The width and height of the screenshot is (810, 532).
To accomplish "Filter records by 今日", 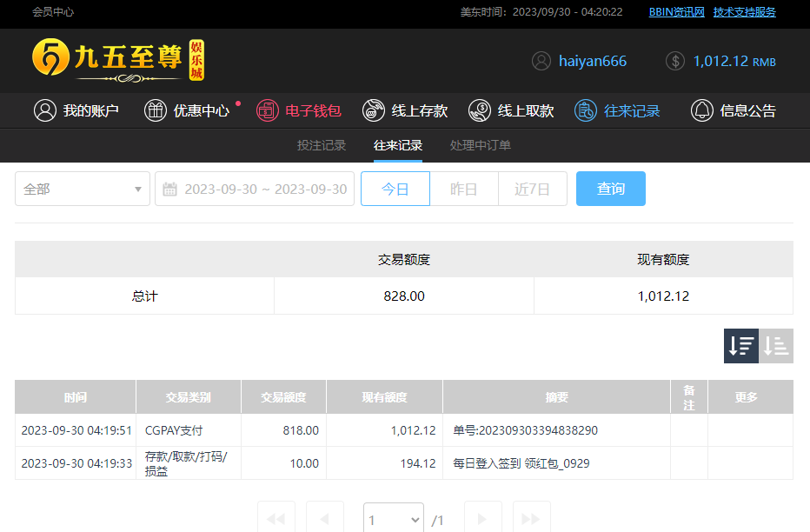I will pyautogui.click(x=395, y=189).
